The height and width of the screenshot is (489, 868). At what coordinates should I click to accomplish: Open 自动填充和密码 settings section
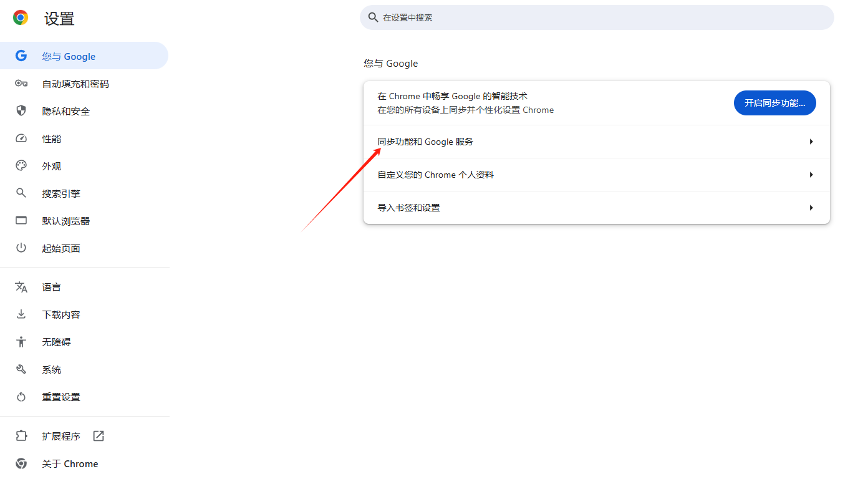click(x=84, y=84)
